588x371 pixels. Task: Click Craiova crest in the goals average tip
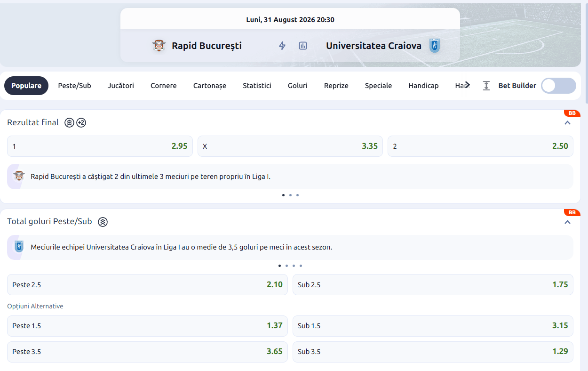coord(19,247)
